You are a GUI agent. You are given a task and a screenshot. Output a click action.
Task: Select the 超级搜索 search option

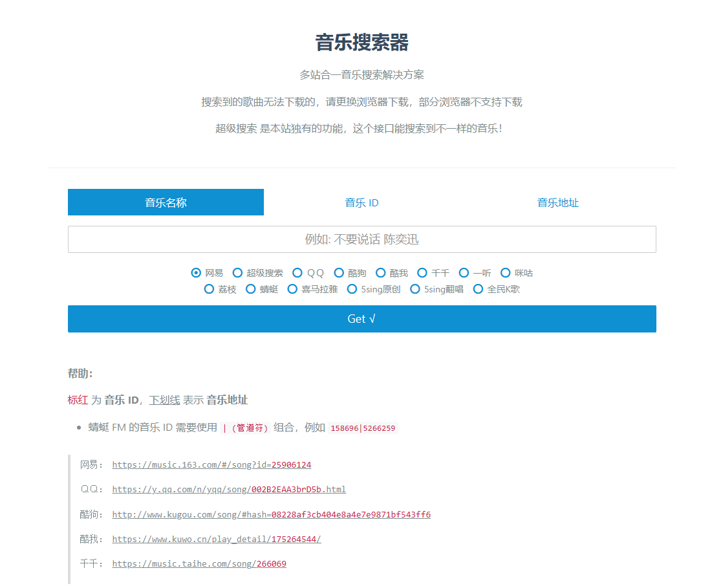pyautogui.click(x=238, y=272)
